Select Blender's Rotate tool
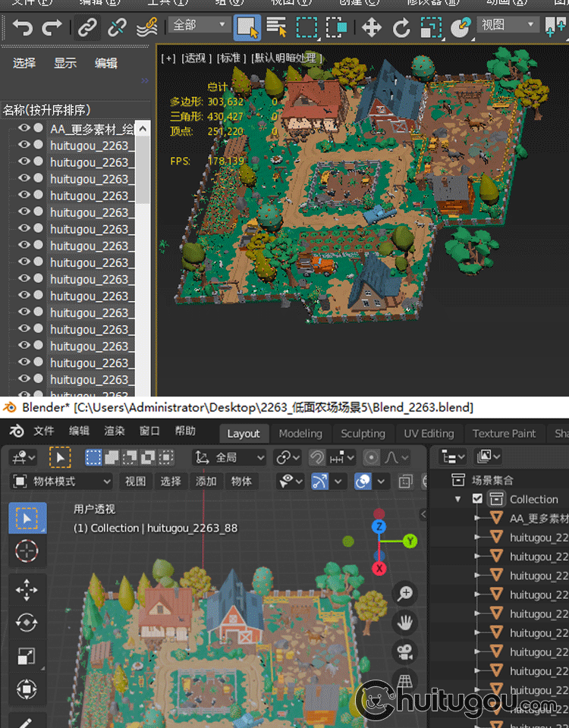Image resolution: width=569 pixels, height=728 pixels. coord(27,623)
